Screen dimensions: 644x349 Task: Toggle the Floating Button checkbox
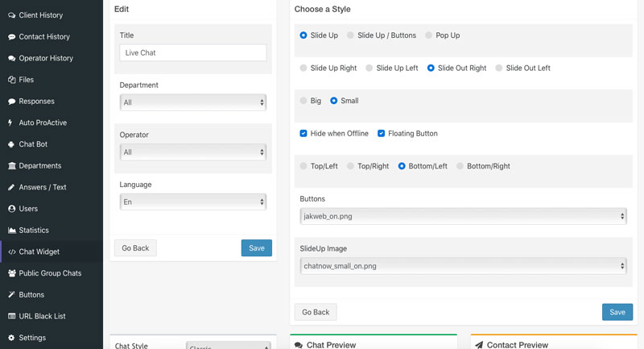[382, 133]
